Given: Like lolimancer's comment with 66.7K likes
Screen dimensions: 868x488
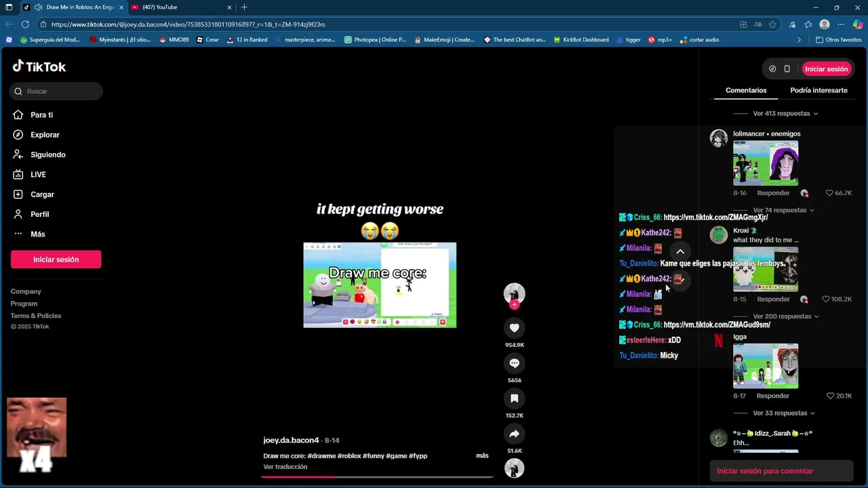Looking at the screenshot, I should 829,193.
